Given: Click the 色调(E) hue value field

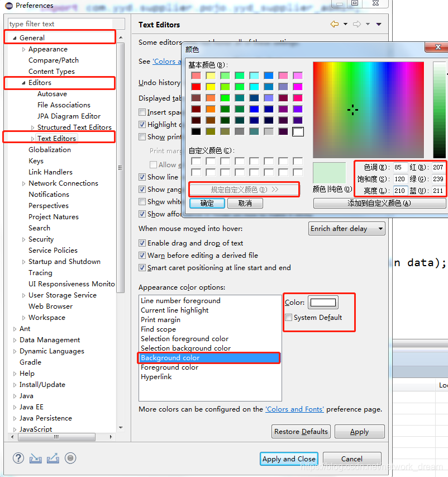Looking at the screenshot, I should pyautogui.click(x=401, y=167).
